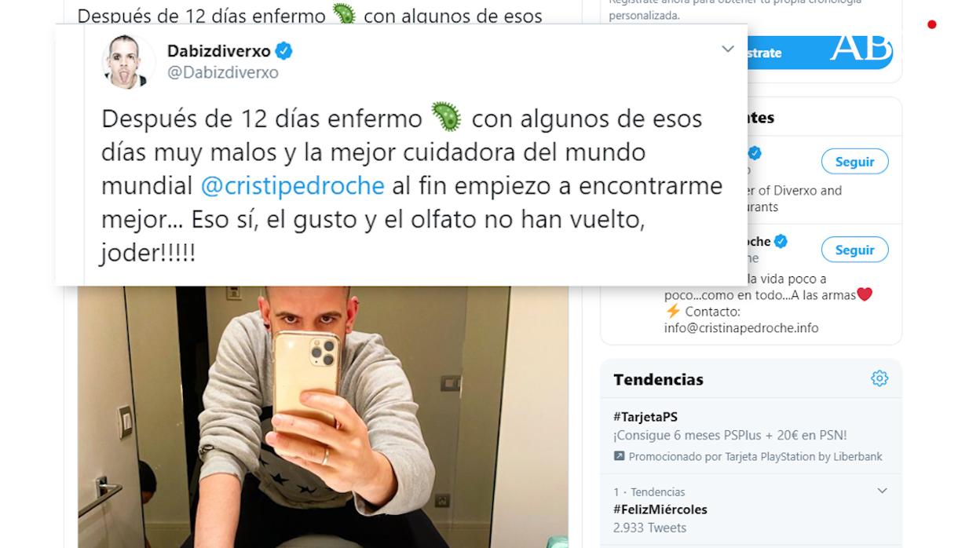
Task: Open the #FelizMiércoles trend
Action: 660,510
